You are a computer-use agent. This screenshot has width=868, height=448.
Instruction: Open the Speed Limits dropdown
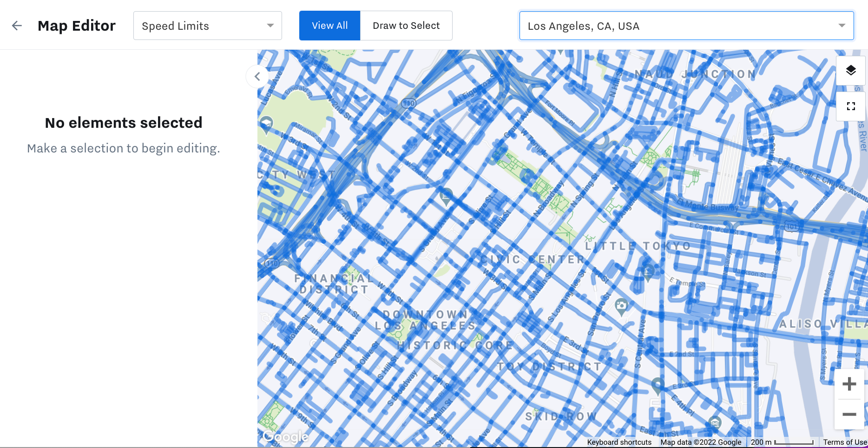tap(207, 26)
